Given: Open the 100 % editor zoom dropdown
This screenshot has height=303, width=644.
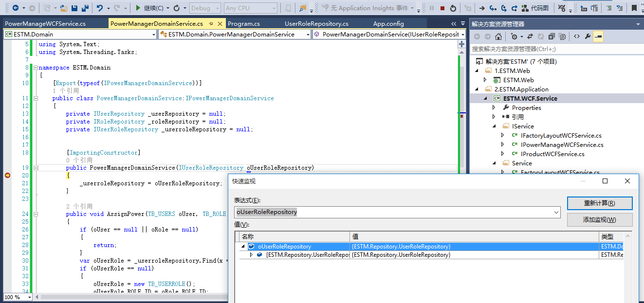Looking at the screenshot, I should pos(29,297).
